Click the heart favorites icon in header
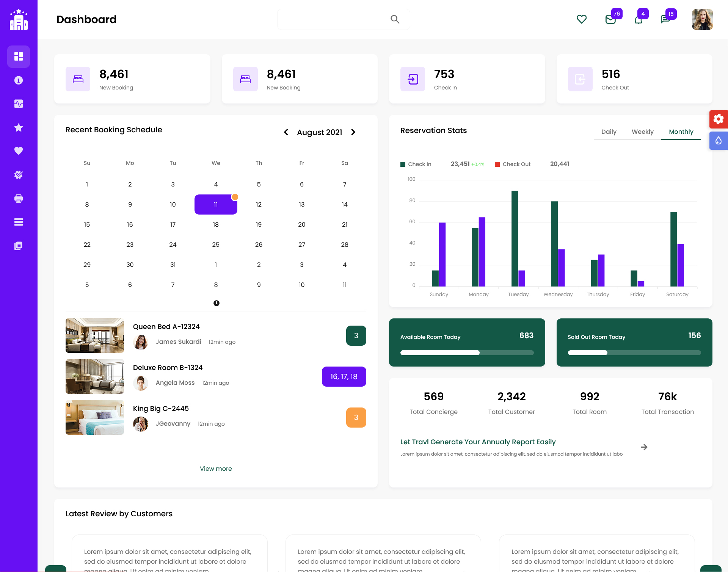728x572 pixels. click(581, 19)
